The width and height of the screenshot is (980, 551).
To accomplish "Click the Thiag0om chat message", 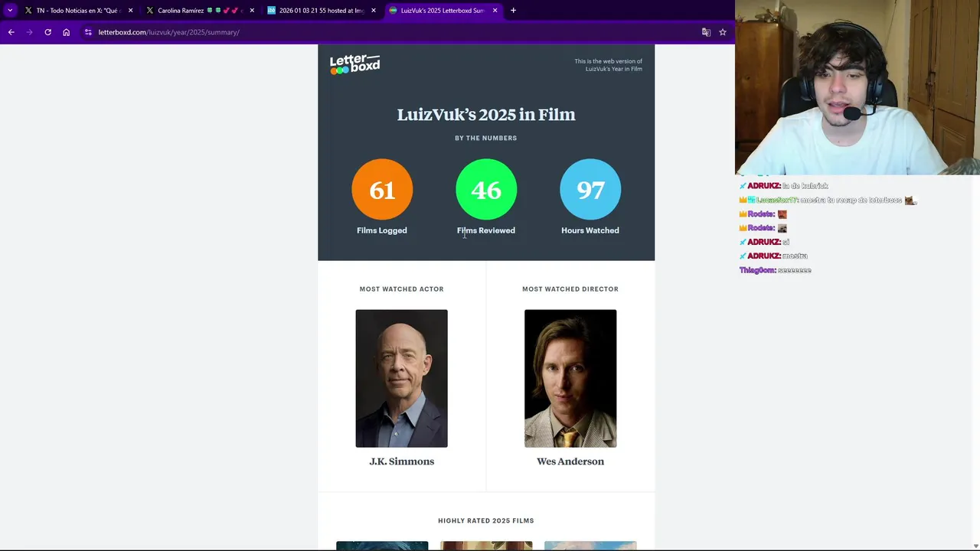I will (776, 270).
